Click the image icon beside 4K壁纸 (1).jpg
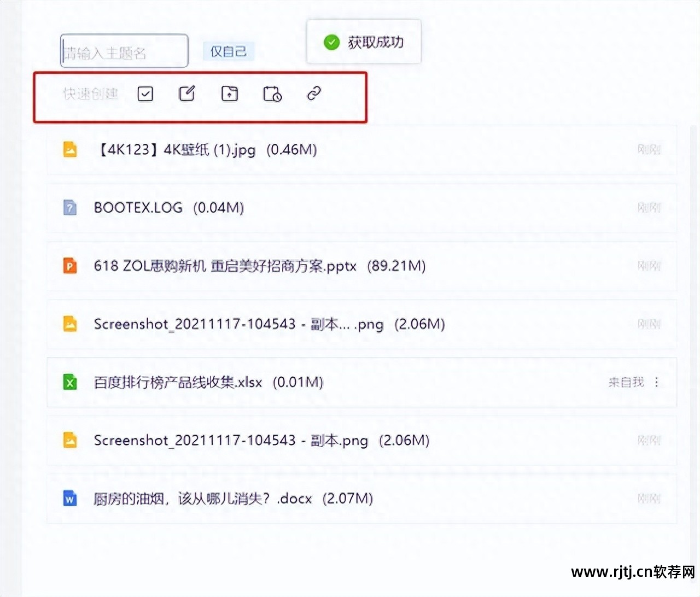This screenshot has height=597, width=700. coord(70,150)
